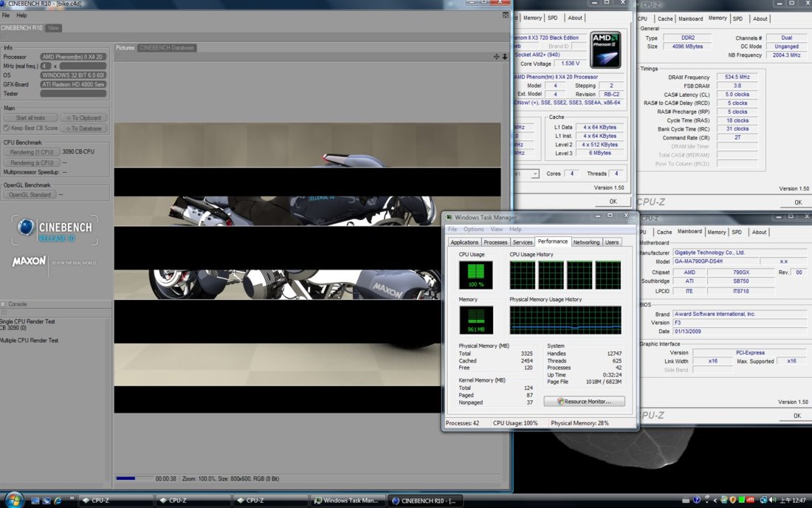
Task: Click the green Task Manager CPU tray icon
Action: tap(742, 500)
